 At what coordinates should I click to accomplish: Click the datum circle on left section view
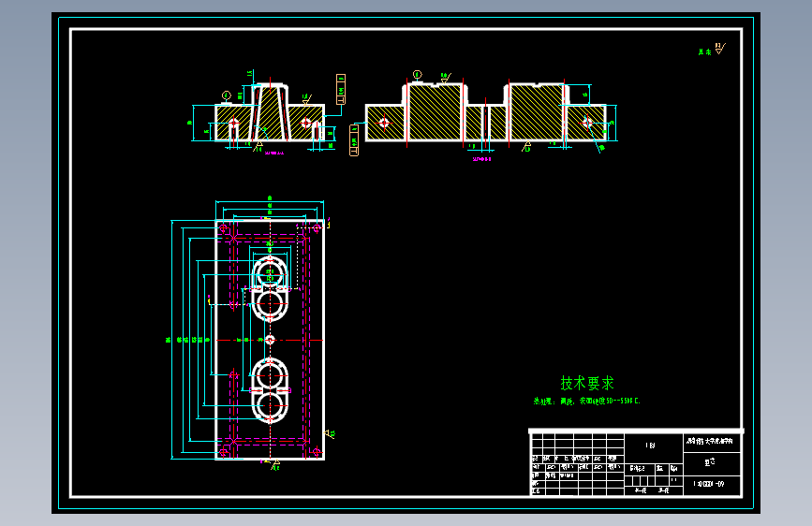tap(227, 95)
